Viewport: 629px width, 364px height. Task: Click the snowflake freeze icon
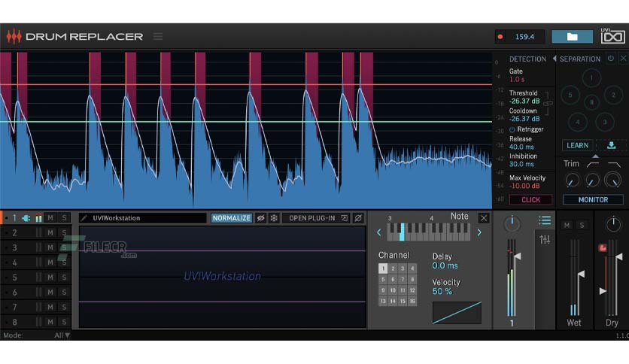pos(274,218)
